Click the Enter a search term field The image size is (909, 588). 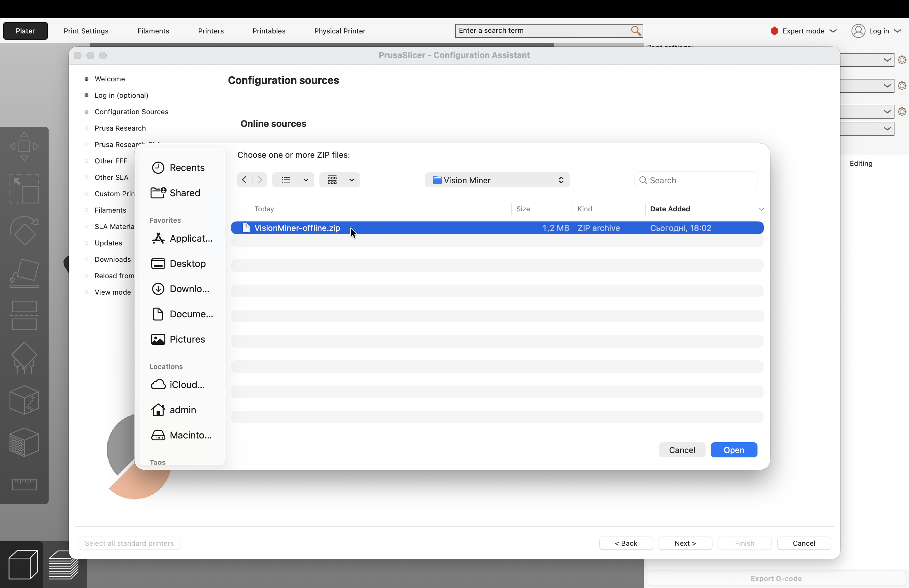[549, 31]
